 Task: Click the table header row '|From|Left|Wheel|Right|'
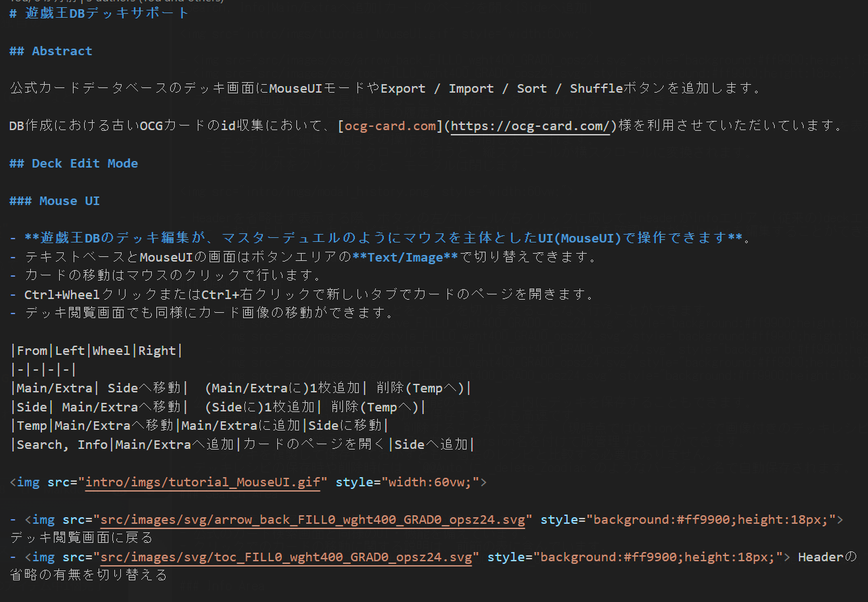[96, 350]
